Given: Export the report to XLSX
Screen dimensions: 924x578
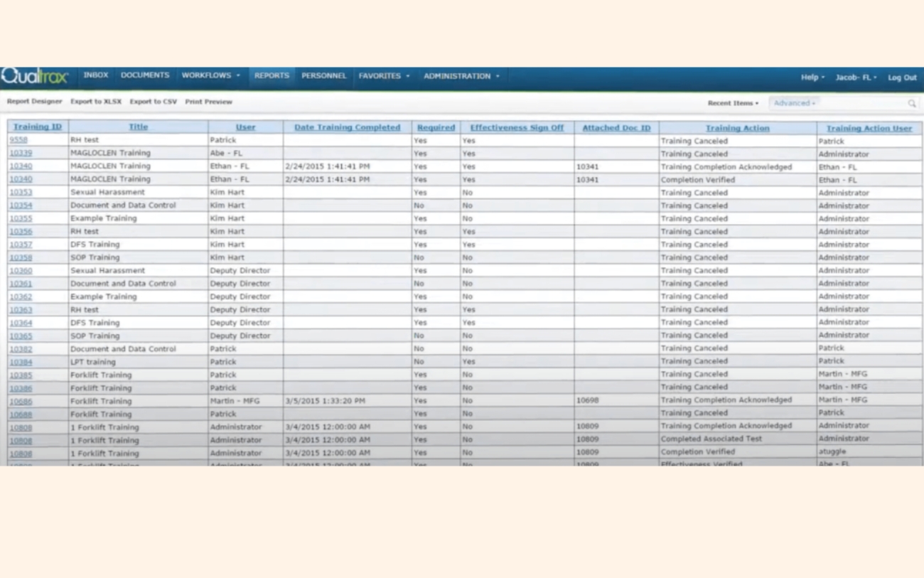Looking at the screenshot, I should click(x=96, y=102).
